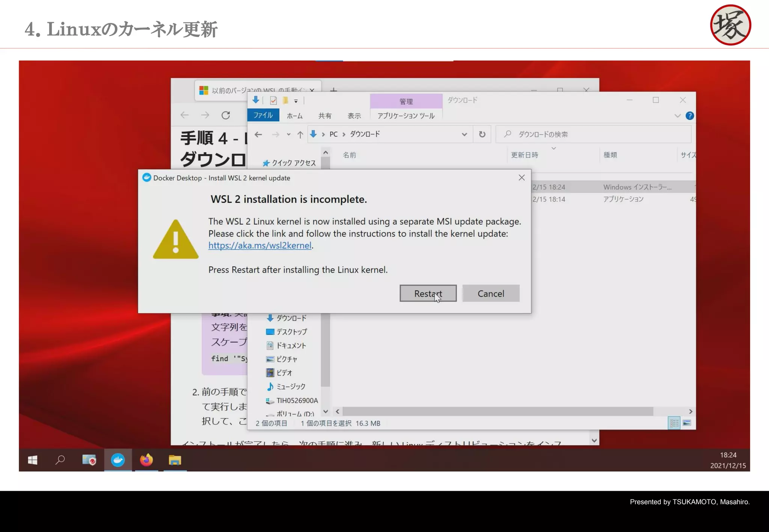The width and height of the screenshot is (769, 532).
Task: Click horizontal scrollbar left arrow in Explorer
Action: point(338,412)
